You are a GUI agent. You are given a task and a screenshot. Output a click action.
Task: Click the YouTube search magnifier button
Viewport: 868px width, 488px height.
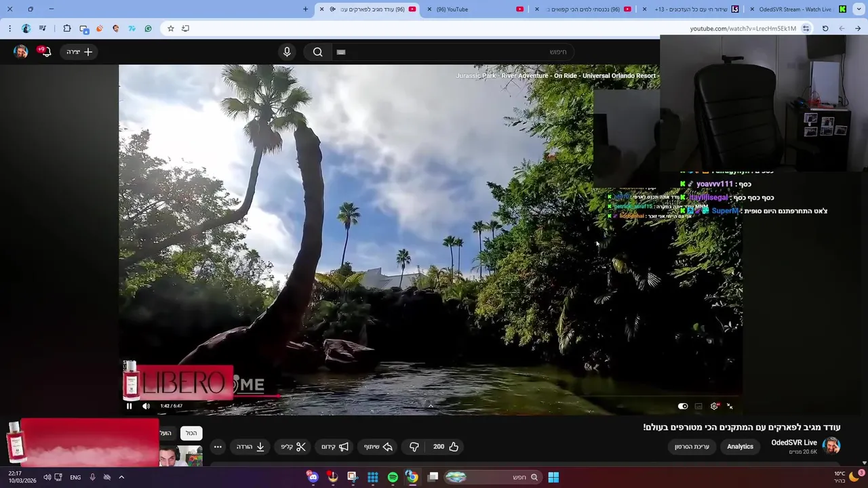tap(317, 52)
